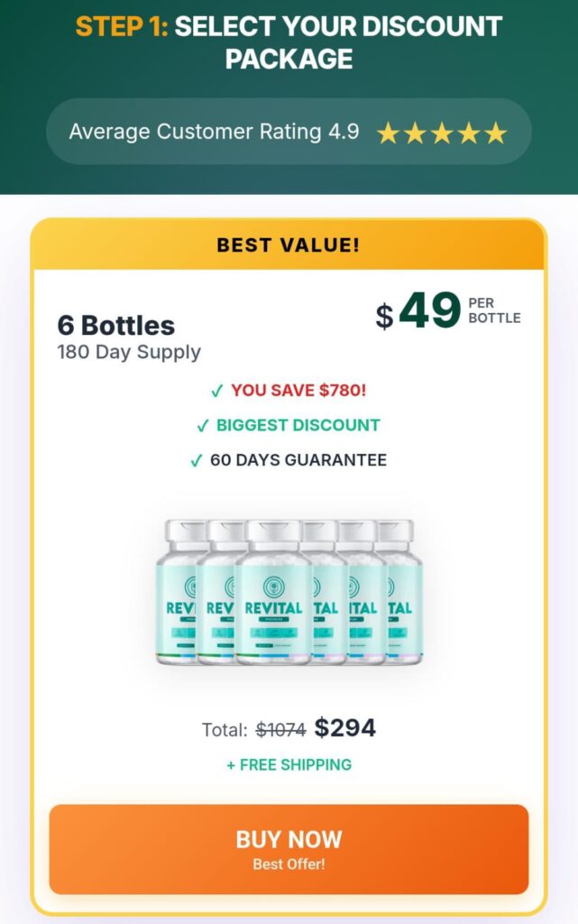Click the Revital six-bottle product image
The height and width of the screenshot is (924, 578).
point(289,591)
